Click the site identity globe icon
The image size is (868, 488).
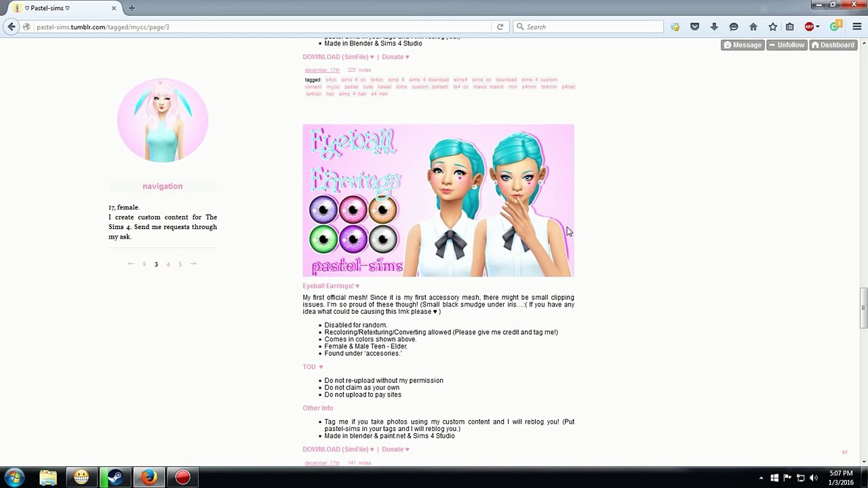pos(26,27)
